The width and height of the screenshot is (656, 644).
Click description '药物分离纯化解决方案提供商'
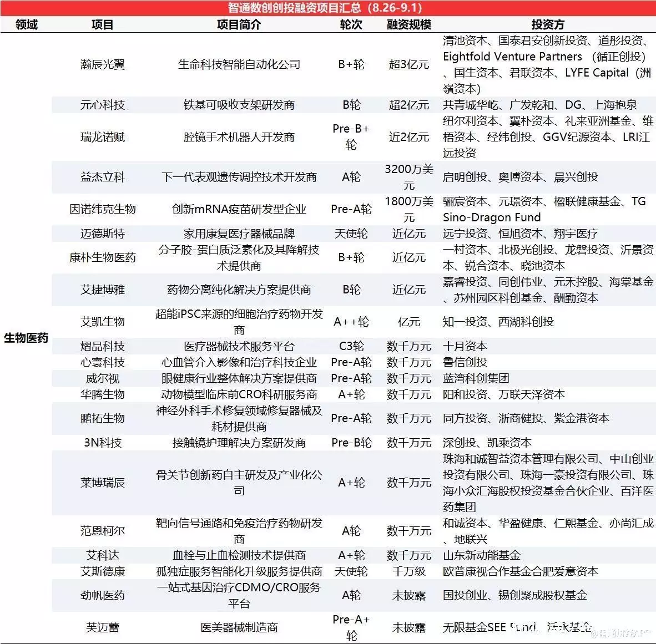[239, 290]
